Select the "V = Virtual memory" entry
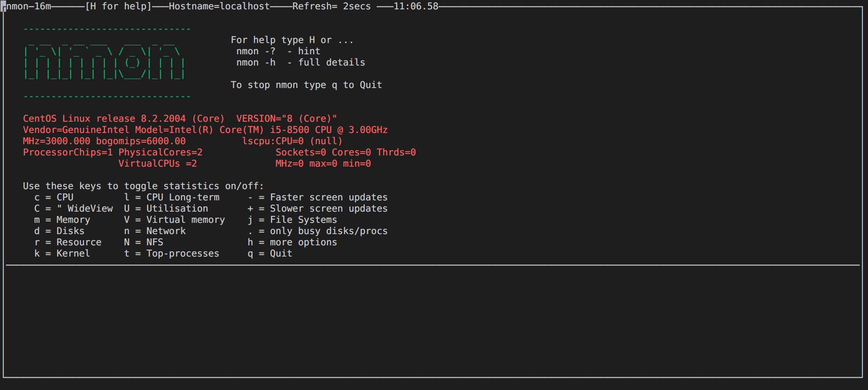Viewport: 868px width, 390px height. tap(175, 220)
